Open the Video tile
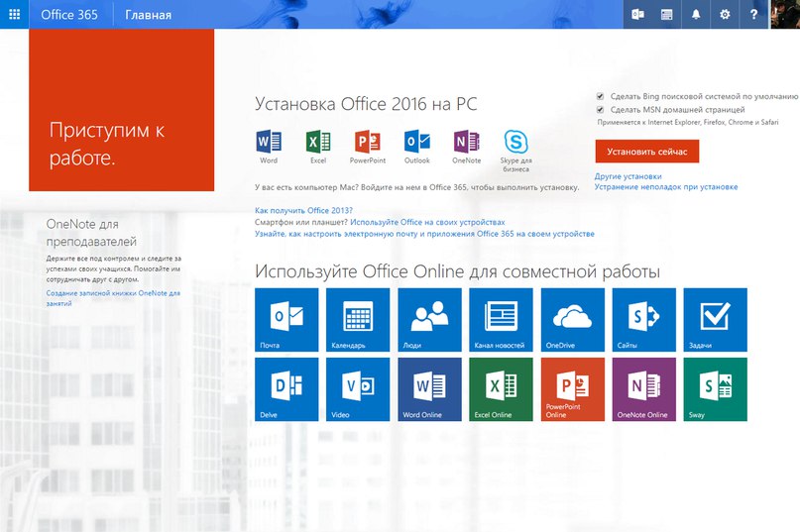The width and height of the screenshot is (800, 532). pyautogui.click(x=358, y=389)
